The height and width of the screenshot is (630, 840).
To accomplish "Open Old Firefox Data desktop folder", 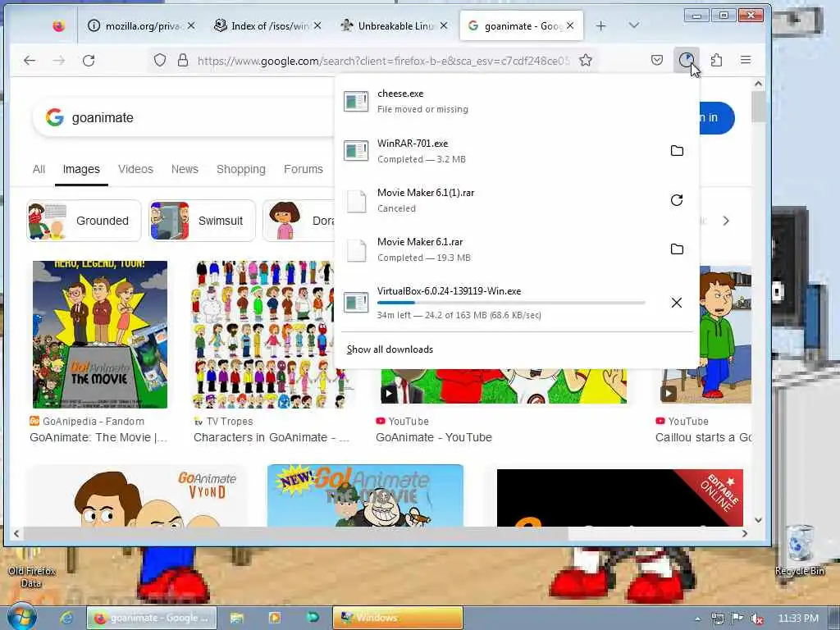I will click(x=31, y=568).
